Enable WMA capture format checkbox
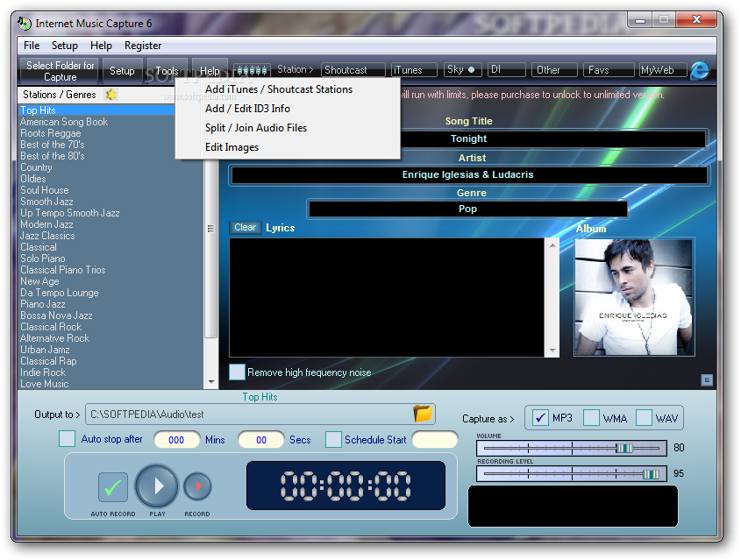This screenshot has width=741, height=560. (x=591, y=418)
